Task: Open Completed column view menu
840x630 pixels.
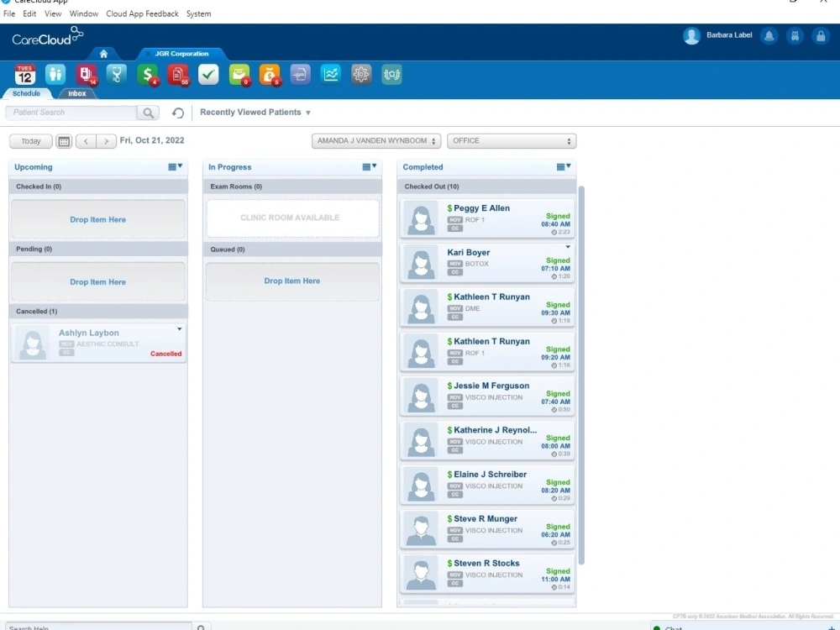Action: [564, 166]
